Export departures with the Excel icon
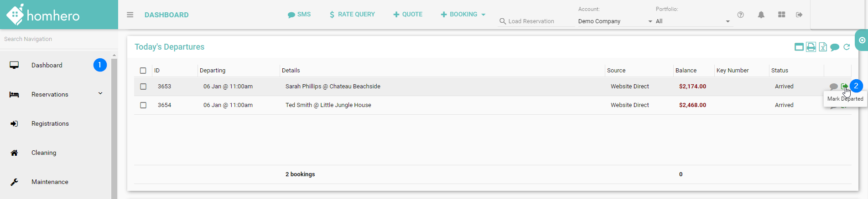This screenshot has height=199, width=868. pos(823,47)
